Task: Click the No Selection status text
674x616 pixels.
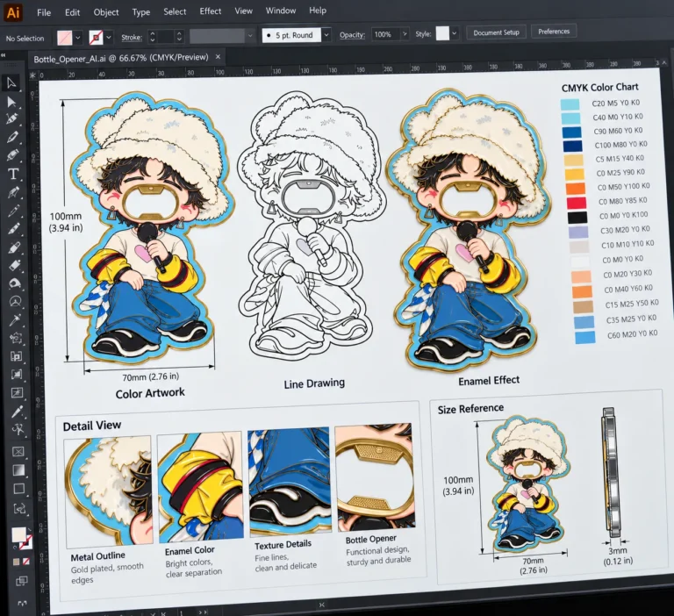Action: 25,39
